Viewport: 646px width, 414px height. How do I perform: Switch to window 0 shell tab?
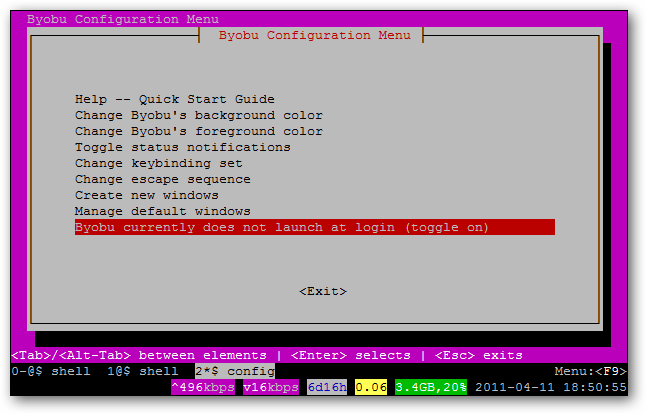[x=51, y=372]
